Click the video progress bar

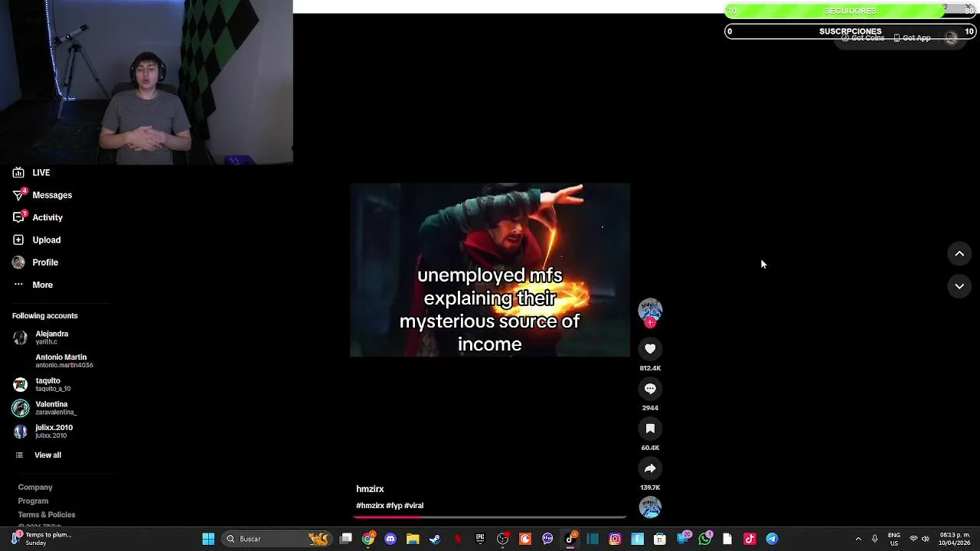tap(490, 517)
